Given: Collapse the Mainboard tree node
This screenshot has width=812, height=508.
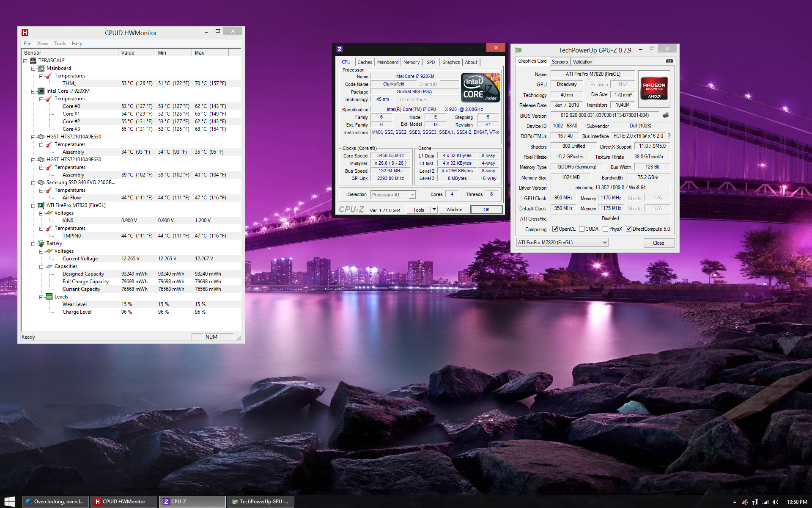Looking at the screenshot, I should (x=33, y=69).
